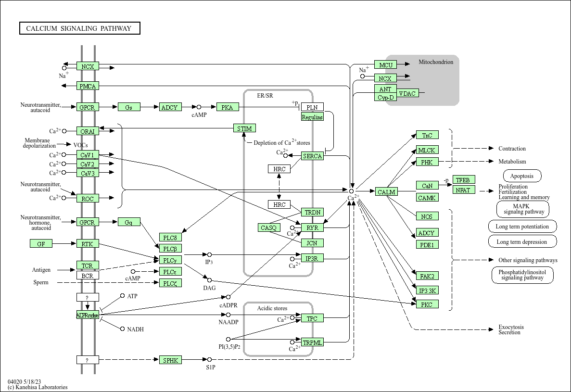
Task: Select the TRPML channel box
Action: [x=312, y=342]
